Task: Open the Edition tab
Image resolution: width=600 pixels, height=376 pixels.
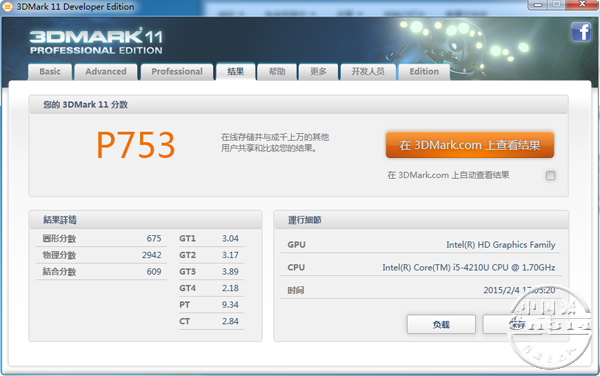Action: pos(424,72)
